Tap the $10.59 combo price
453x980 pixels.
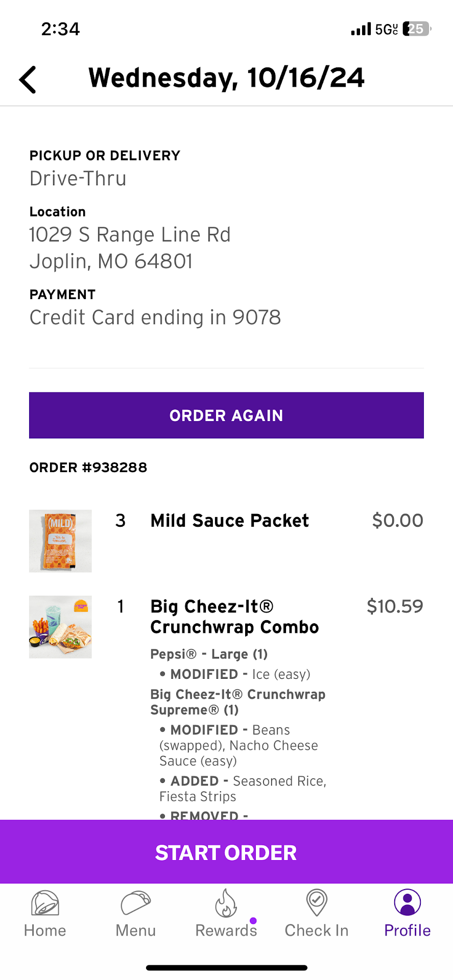pos(395,606)
